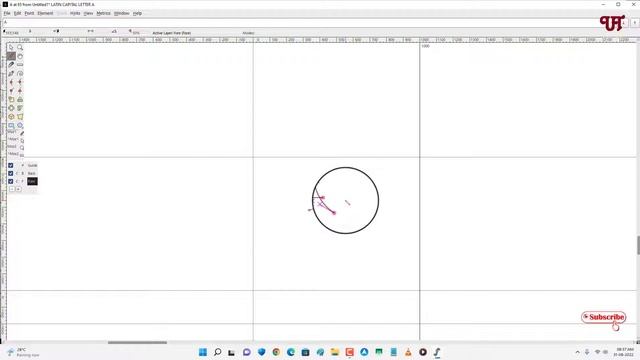Select the Flip selection tool
This screenshot has height=360, width=640.
click(11, 108)
